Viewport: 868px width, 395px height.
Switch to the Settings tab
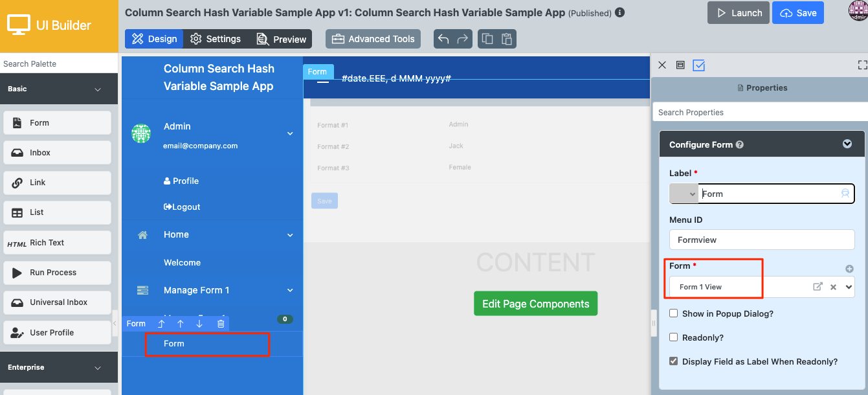pos(216,39)
